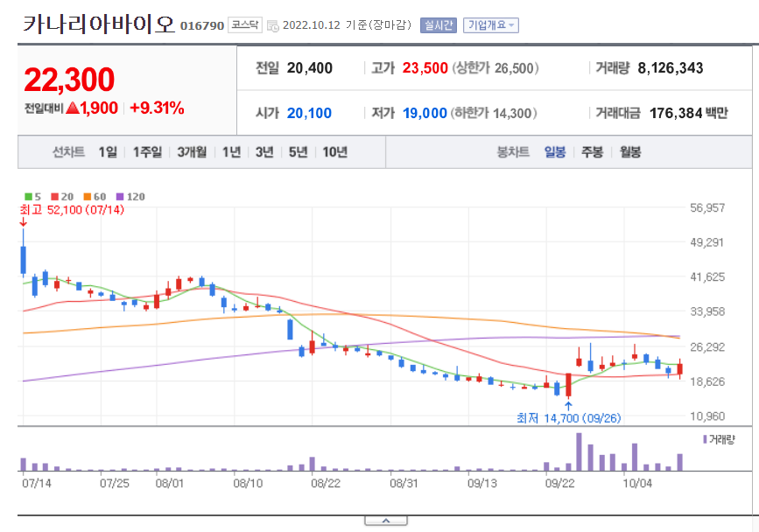Collapse the chart with the bottom arrow

tap(386, 521)
